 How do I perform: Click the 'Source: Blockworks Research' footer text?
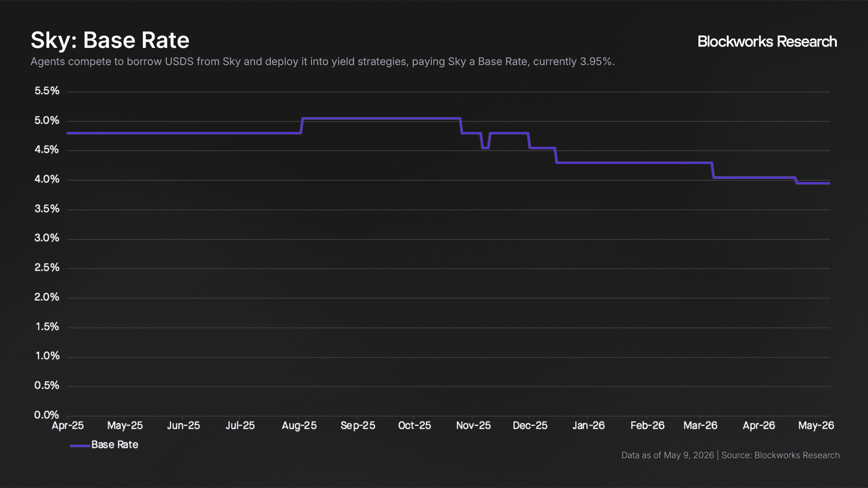pos(781,455)
